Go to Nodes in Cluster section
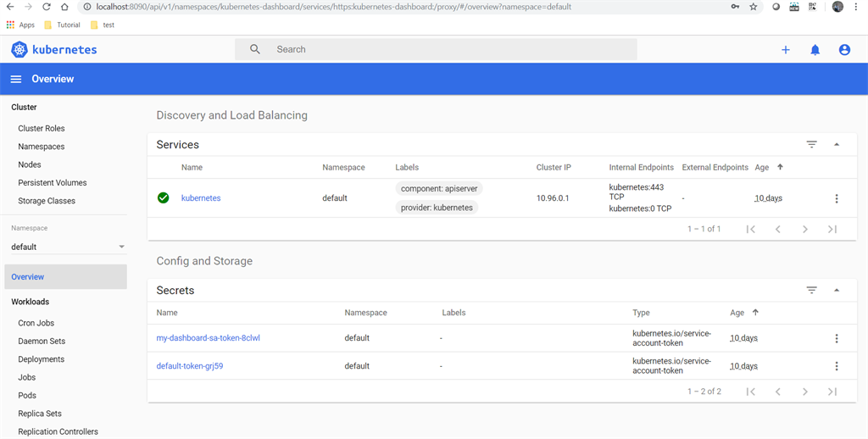Viewport: 868px width, 439px height. [x=30, y=164]
